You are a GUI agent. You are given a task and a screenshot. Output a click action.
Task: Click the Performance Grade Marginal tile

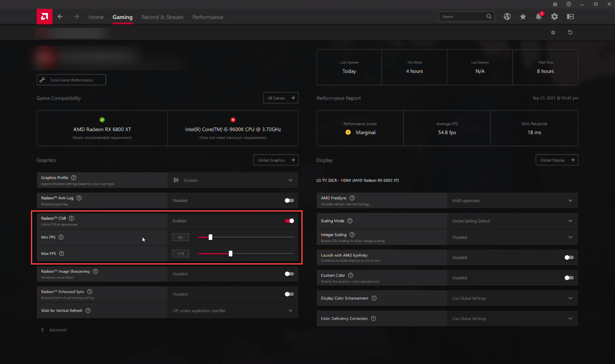tap(360, 128)
